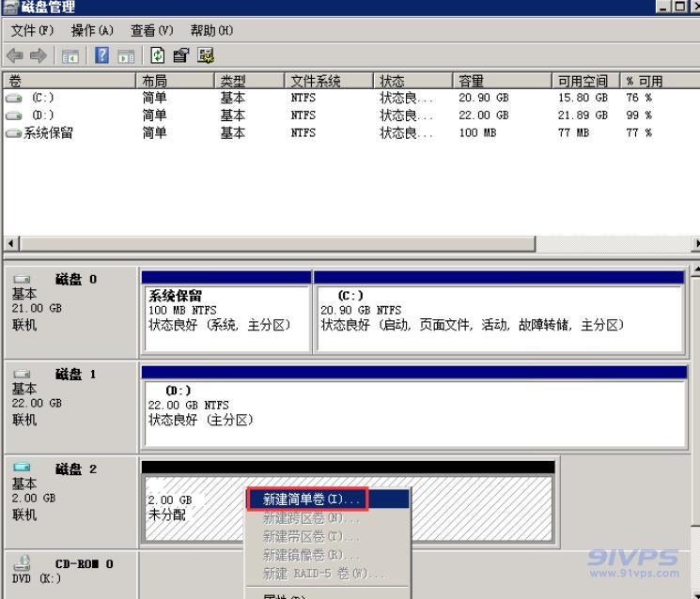Click 状态良... cell in (C:) row

(x=406, y=98)
